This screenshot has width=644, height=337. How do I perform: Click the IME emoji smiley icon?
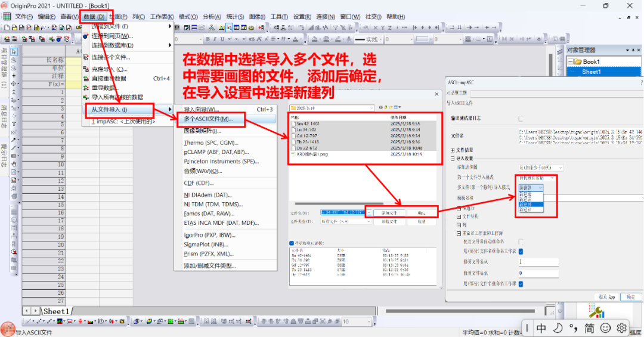click(x=605, y=328)
